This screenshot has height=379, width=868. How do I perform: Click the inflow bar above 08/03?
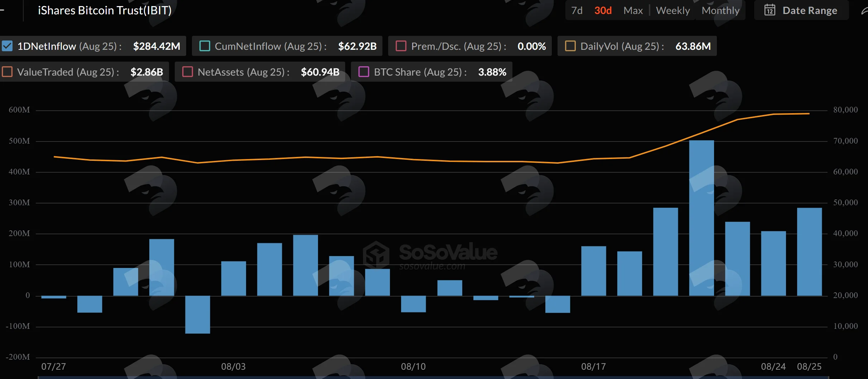[233, 278]
